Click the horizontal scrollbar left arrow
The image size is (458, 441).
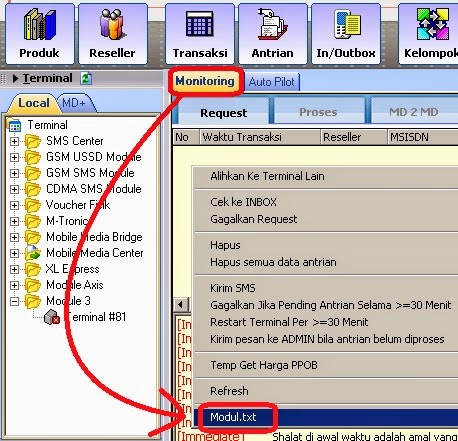181,305
